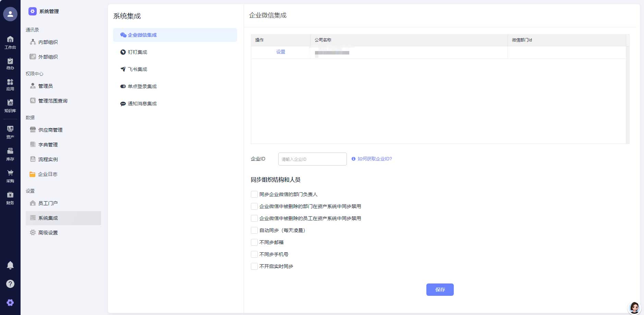
Task: Click the help question mark icon
Action: [10, 284]
